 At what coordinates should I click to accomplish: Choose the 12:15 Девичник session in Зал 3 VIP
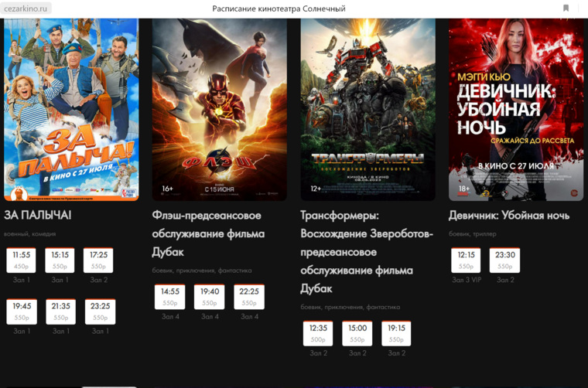point(466,260)
